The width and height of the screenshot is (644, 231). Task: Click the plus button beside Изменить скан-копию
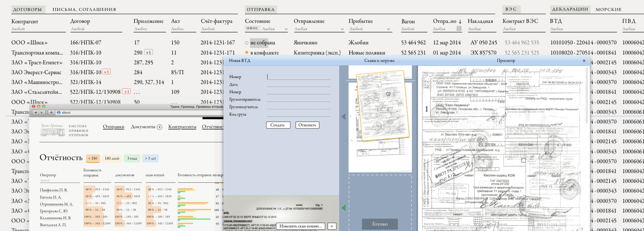332,226
